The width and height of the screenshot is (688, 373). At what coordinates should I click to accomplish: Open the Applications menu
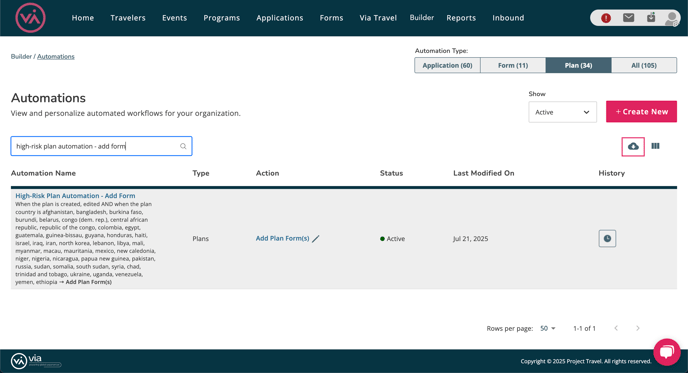280,18
